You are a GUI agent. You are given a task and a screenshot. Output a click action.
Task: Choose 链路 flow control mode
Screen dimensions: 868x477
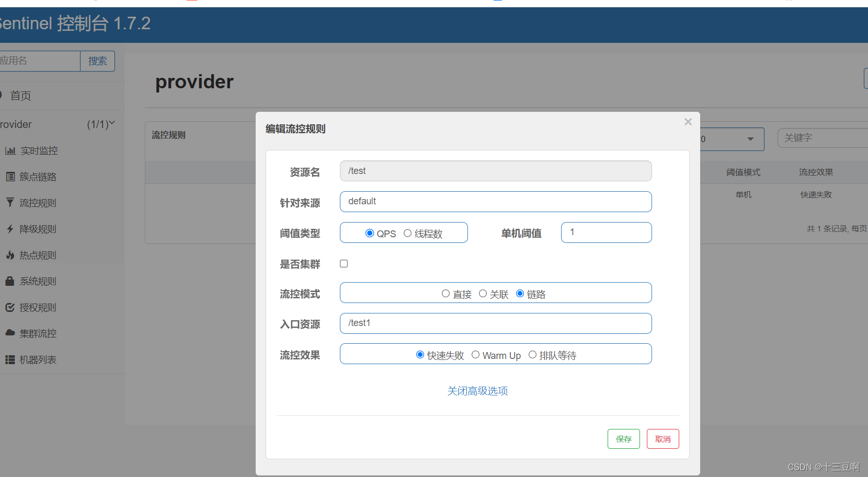(x=520, y=294)
